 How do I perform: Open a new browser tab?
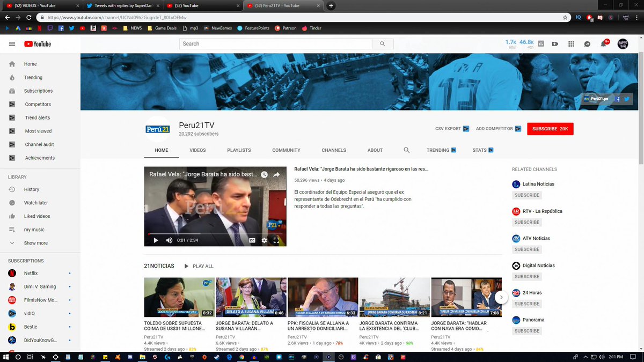pos(331,6)
